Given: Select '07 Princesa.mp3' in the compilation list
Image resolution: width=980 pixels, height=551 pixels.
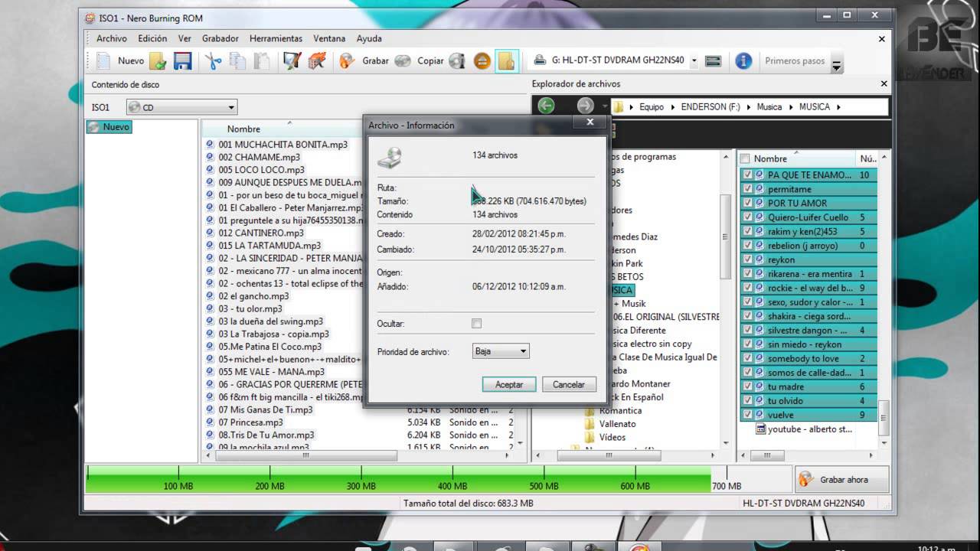Looking at the screenshot, I should pos(250,422).
